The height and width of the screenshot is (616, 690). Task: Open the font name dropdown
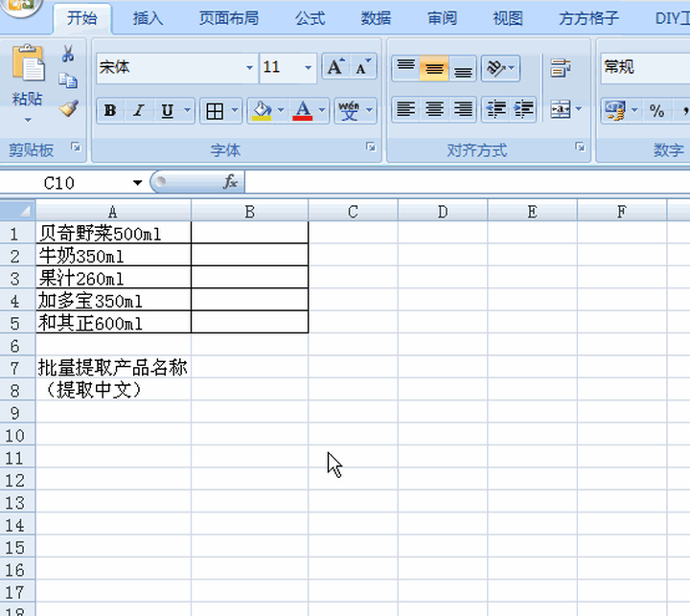(249, 68)
